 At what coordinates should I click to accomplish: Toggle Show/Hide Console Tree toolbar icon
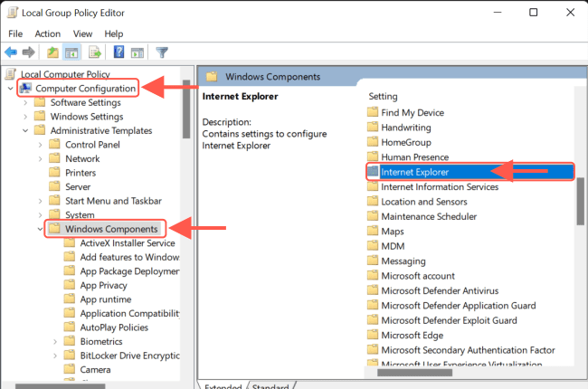coord(72,52)
